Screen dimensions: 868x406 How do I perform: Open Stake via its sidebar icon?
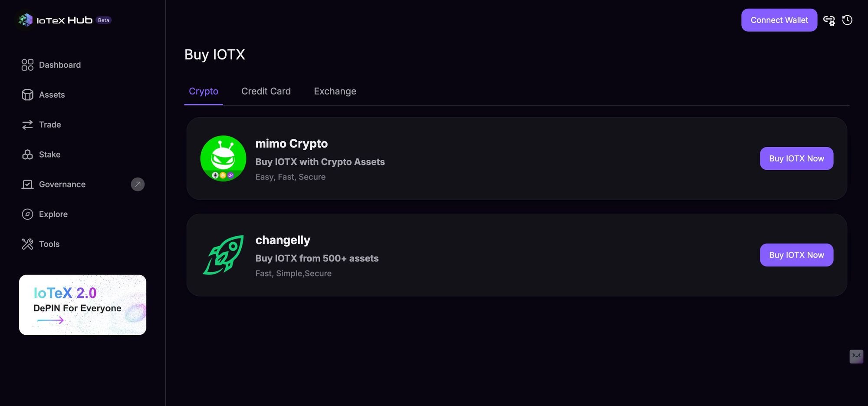(27, 155)
